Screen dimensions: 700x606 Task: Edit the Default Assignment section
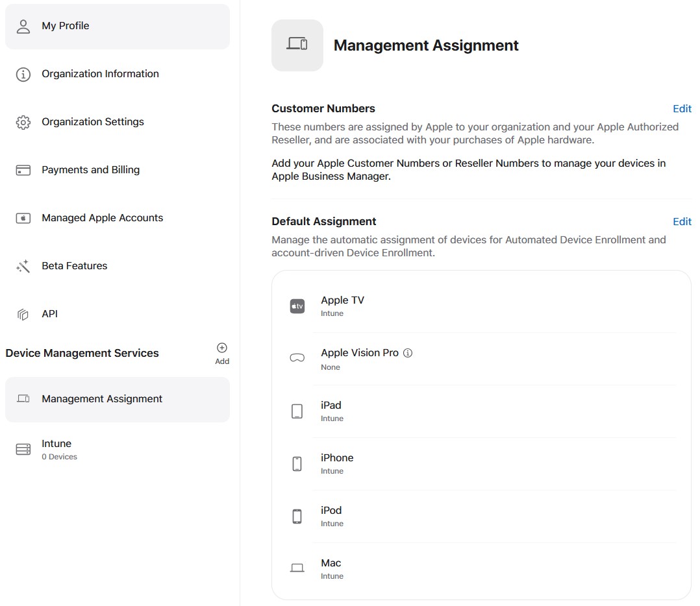(x=682, y=221)
